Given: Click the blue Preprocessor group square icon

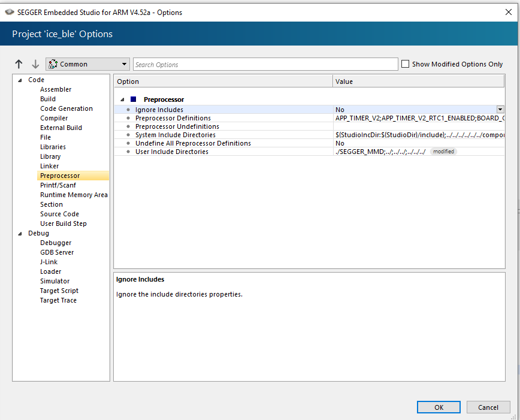Looking at the screenshot, I should coord(133,99).
